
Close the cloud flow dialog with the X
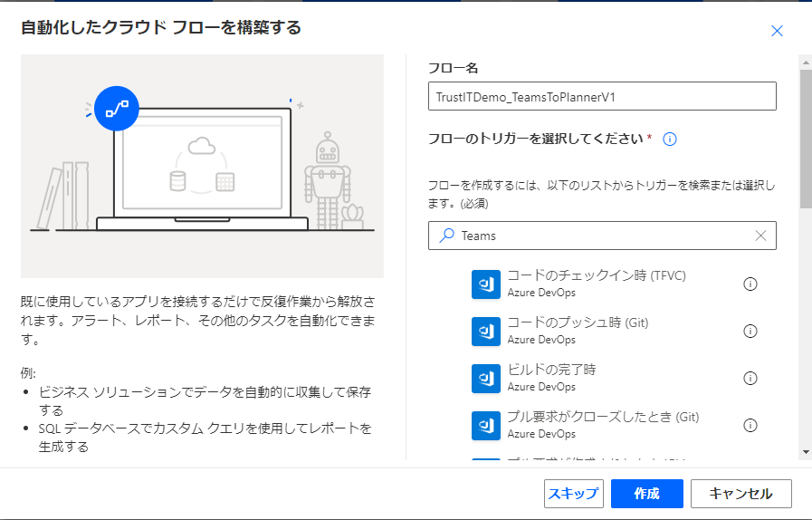coord(777,31)
